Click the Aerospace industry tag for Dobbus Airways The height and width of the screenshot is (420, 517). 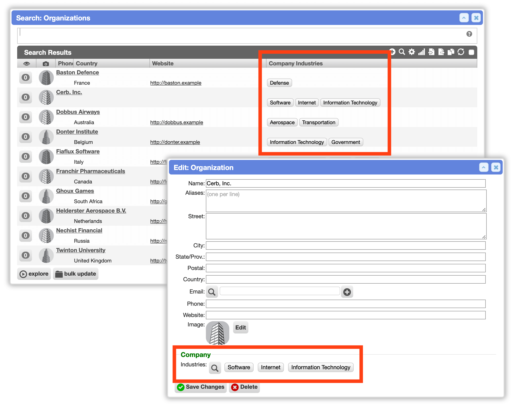coord(282,123)
